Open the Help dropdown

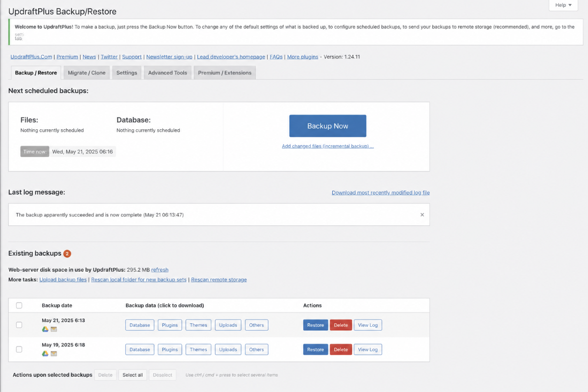[x=563, y=5]
